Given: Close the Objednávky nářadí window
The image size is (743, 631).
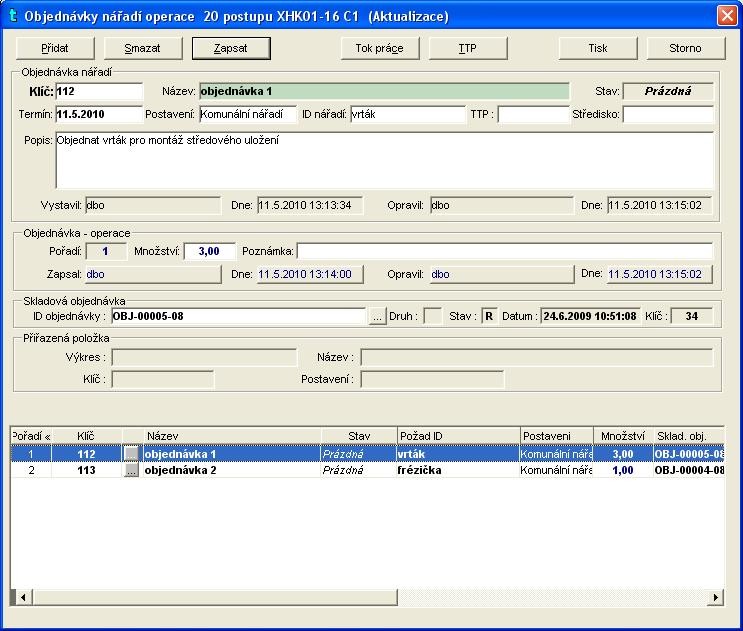Looking at the screenshot, I should tap(727, 16).
